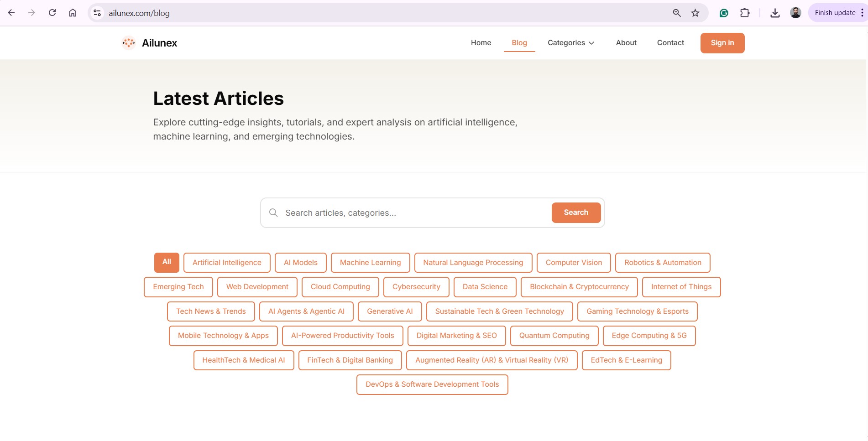This screenshot has height=441, width=868.
Task: Go to the About page
Action: click(626, 43)
